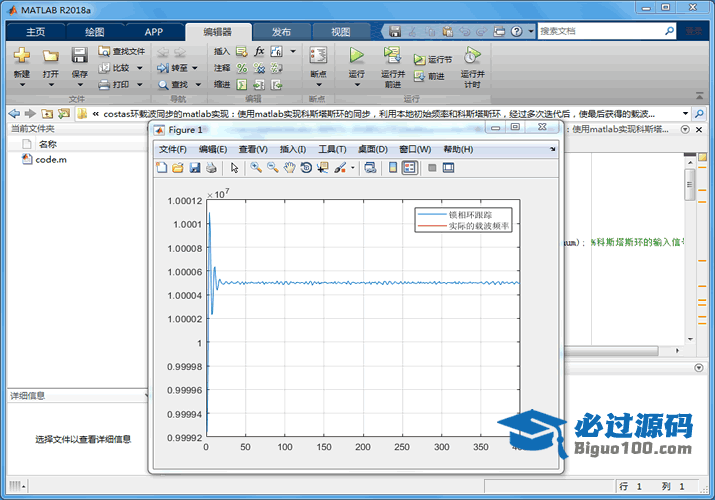Save the script with the 保存 icon
Image resolution: width=715 pixels, height=500 pixels.
(x=79, y=55)
